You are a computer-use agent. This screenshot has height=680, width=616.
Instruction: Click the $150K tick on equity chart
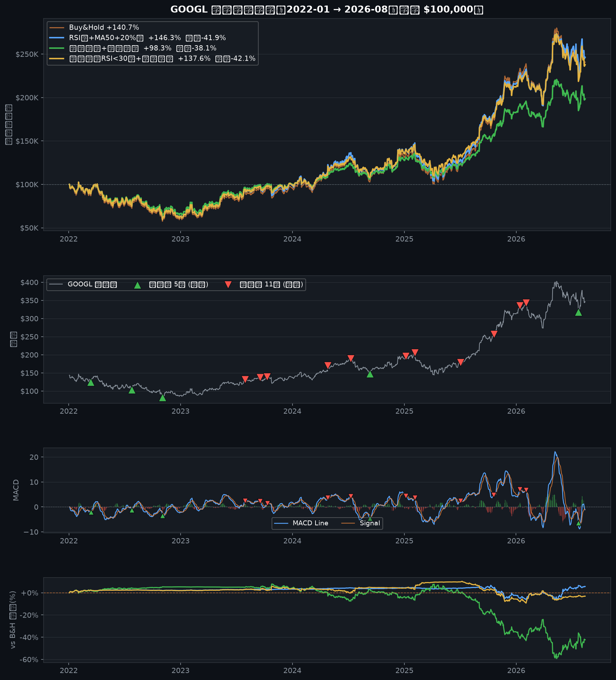[27, 141]
